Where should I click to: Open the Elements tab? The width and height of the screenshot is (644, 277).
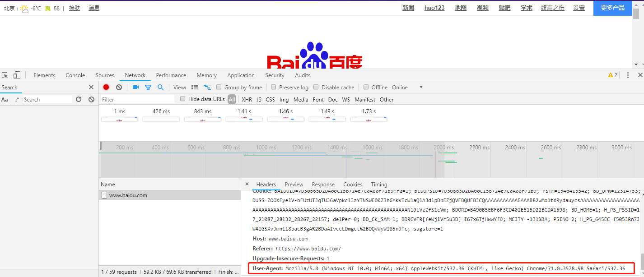[x=44, y=75]
